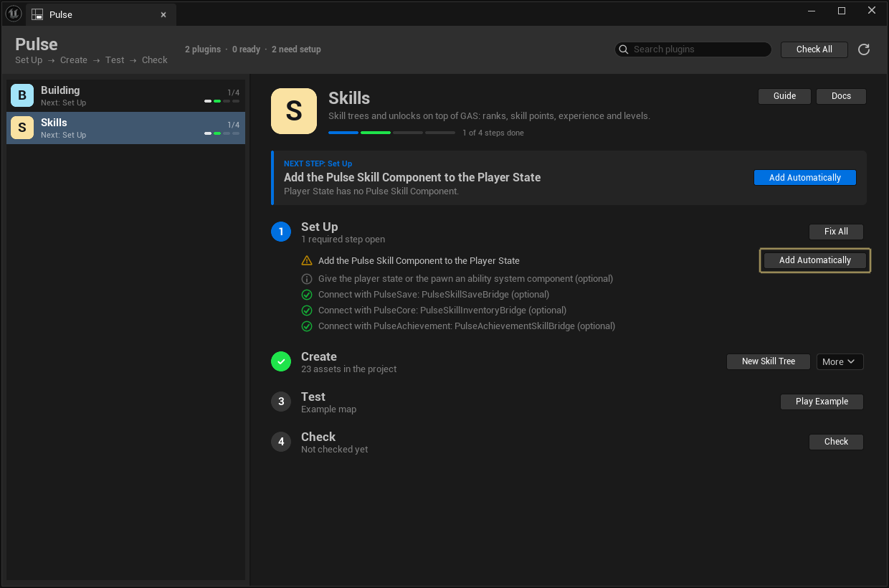Click the "1 required step open" text
Viewport: 889px width, 588px height.
click(343, 240)
